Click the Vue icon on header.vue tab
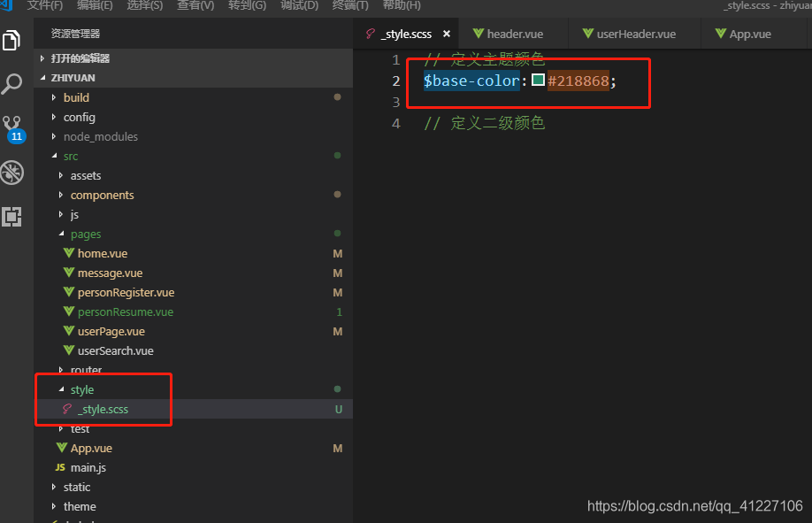812x523 pixels. point(479,34)
